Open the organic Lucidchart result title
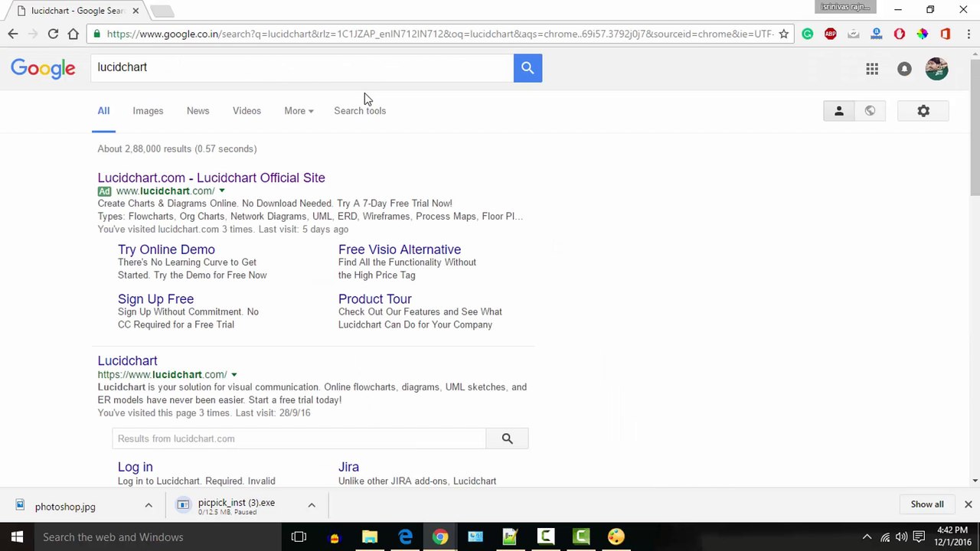Screen dimensions: 980x551 127,360
